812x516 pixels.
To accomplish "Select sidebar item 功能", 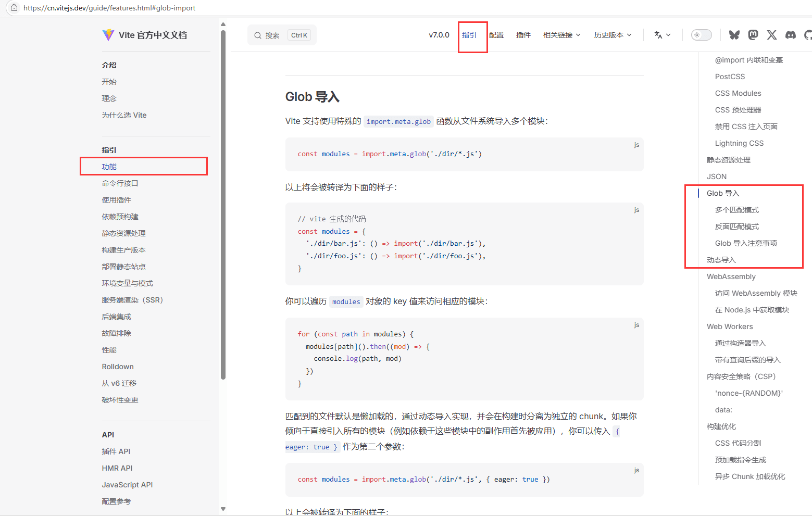I will [x=109, y=167].
